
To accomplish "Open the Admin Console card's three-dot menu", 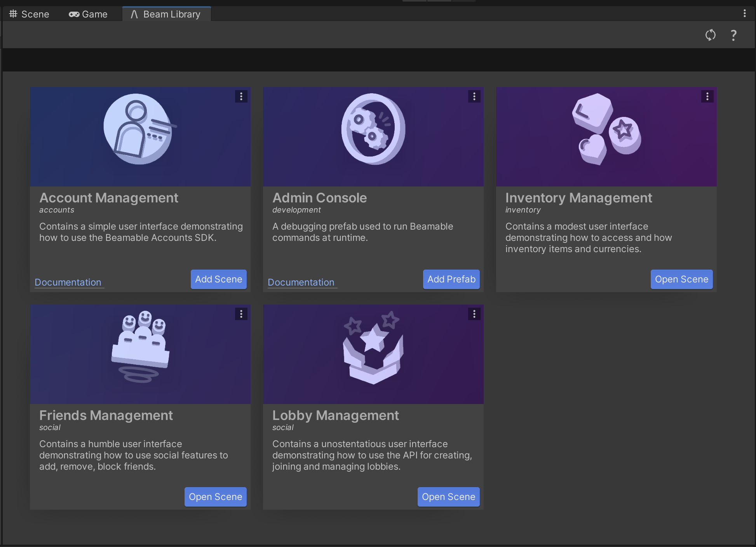I will pyautogui.click(x=474, y=96).
